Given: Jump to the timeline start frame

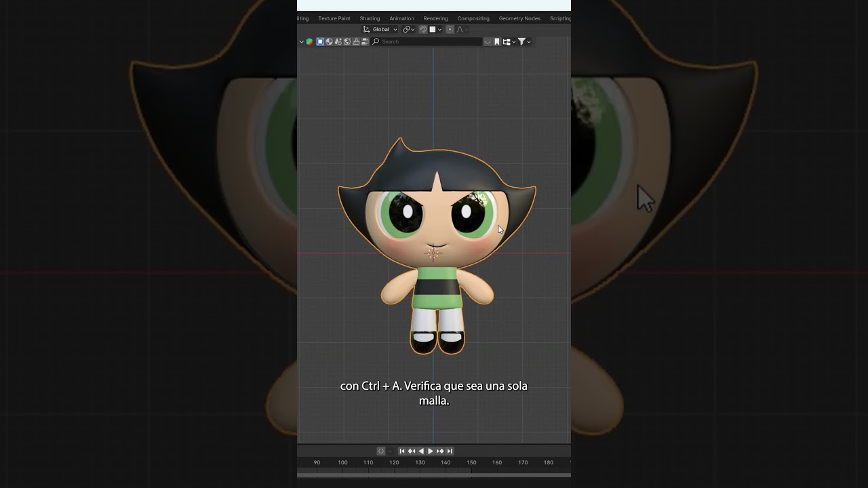Looking at the screenshot, I should point(402,451).
